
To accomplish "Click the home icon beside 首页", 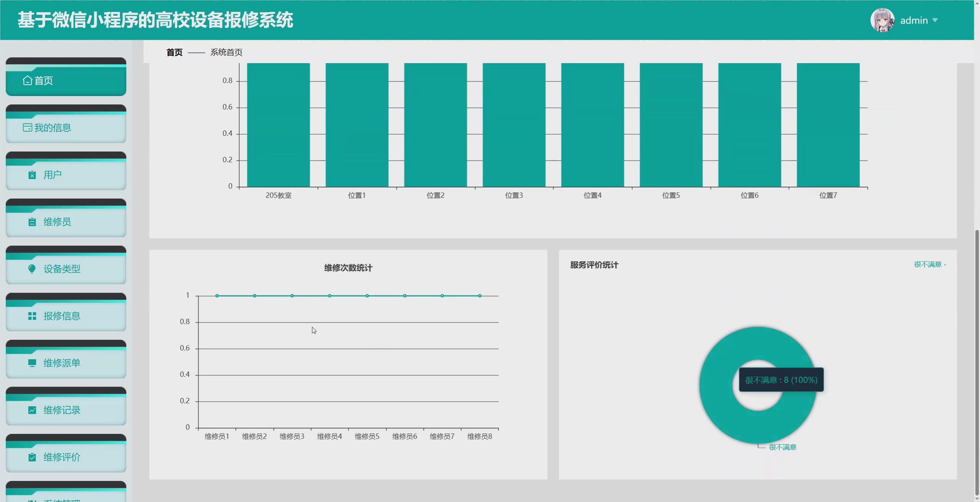I will 27,80.
